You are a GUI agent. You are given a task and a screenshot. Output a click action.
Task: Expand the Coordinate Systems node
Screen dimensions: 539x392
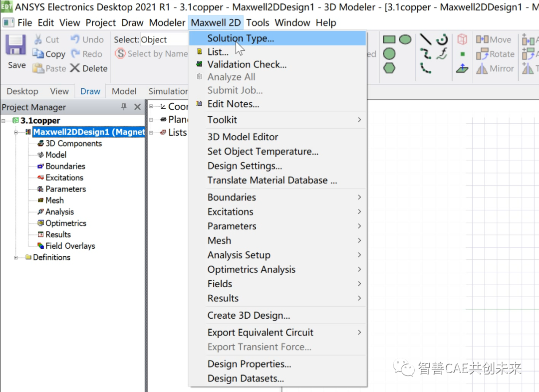[x=151, y=107]
